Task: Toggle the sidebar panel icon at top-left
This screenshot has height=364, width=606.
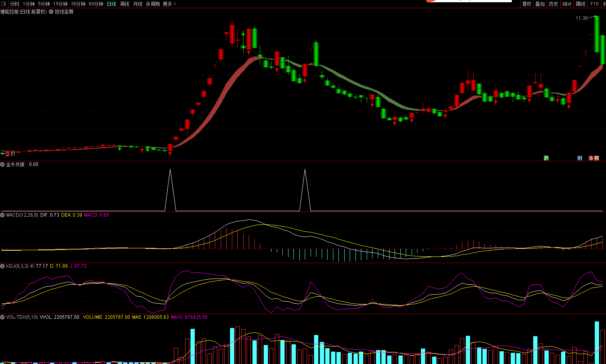Action: pos(4,4)
